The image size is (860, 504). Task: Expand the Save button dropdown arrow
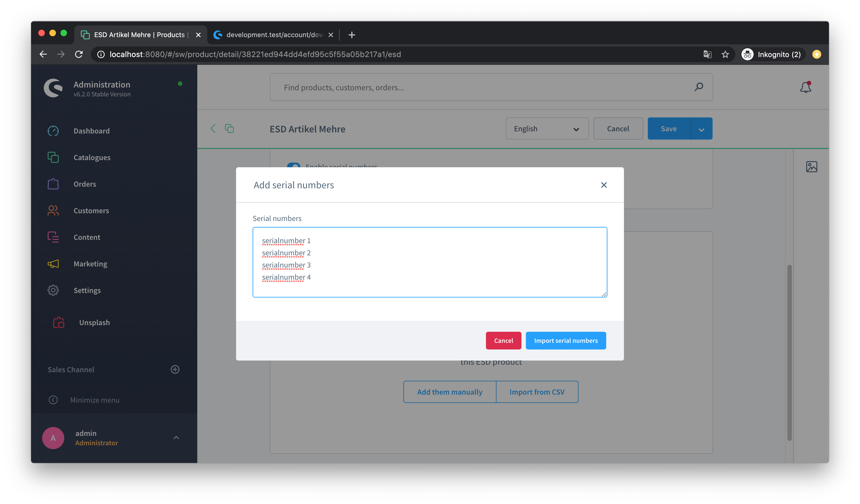click(701, 129)
